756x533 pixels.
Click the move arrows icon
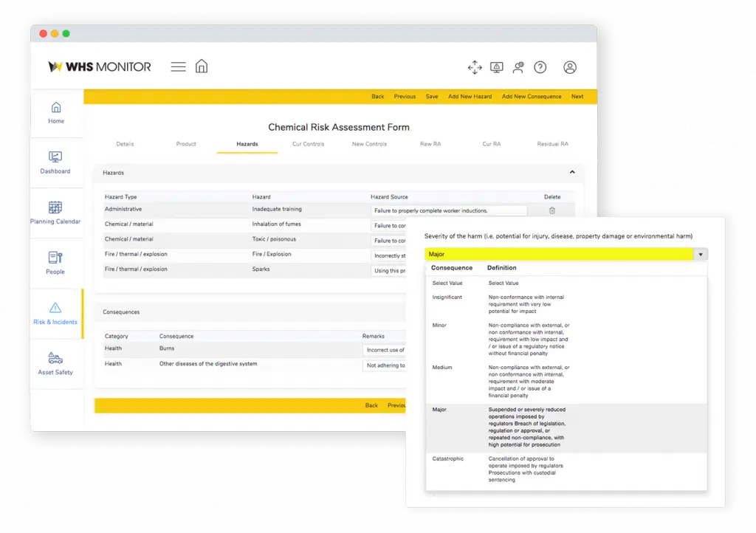[x=475, y=67]
